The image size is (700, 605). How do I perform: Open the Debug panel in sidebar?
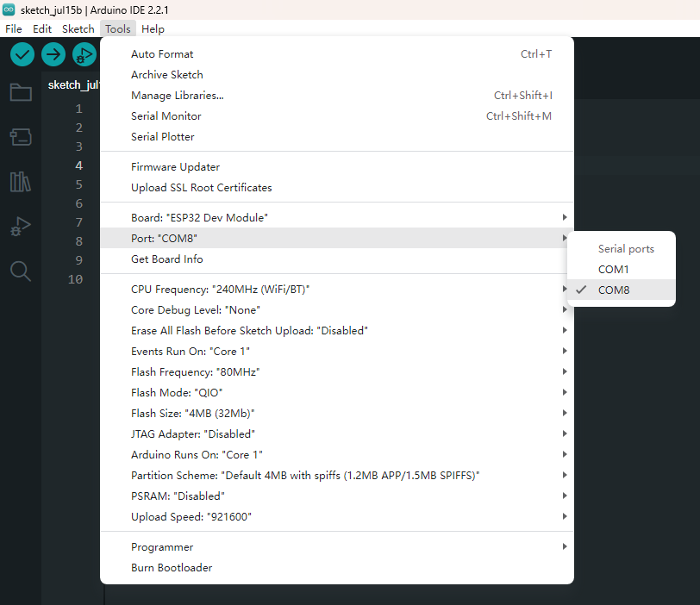coord(21,226)
